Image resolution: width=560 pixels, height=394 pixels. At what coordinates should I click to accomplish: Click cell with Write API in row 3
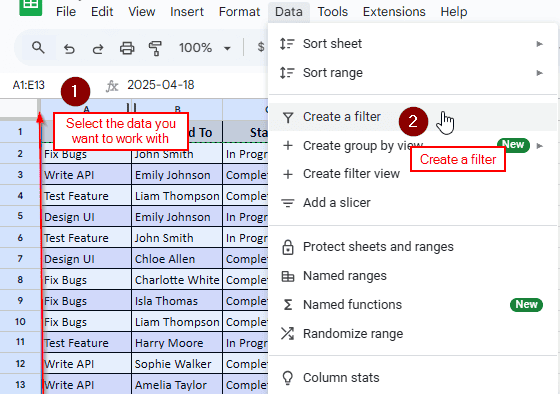click(x=86, y=175)
